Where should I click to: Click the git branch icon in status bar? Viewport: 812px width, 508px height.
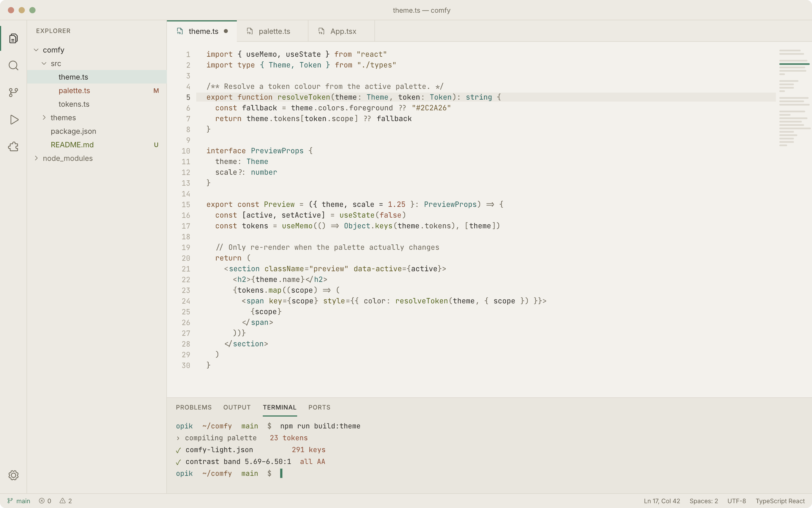10,501
